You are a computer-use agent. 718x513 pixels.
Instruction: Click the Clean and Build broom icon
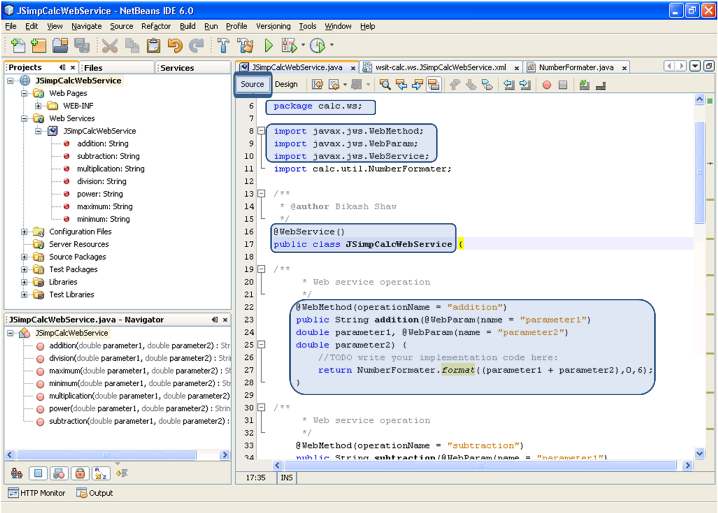(244, 46)
